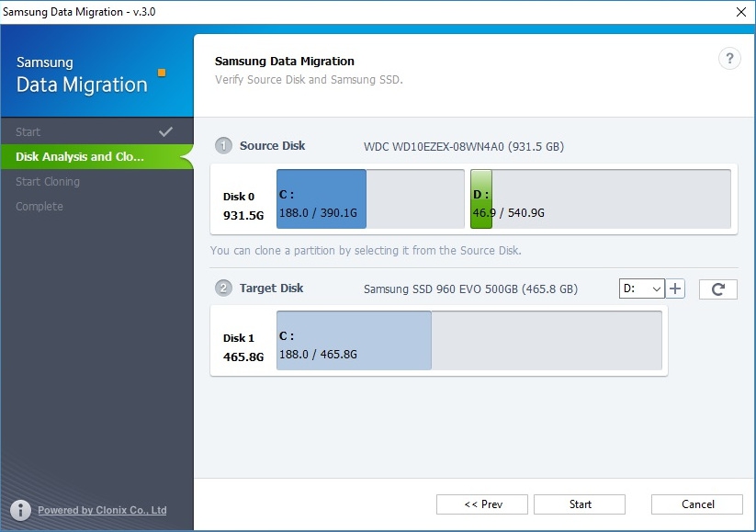Click the Target Disk heading
The image size is (756, 532).
click(x=272, y=288)
